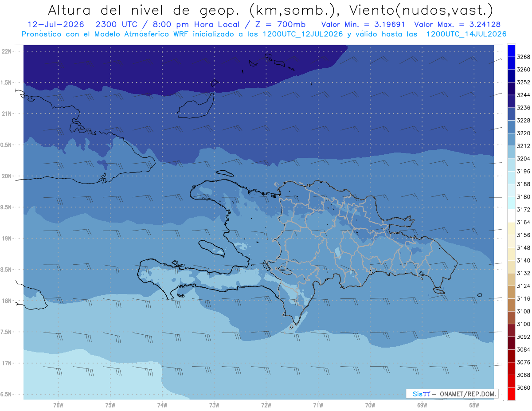Screen dimensions: 532x411
Task: Click legend swatch between 3268 and 3260
Action: click(511, 63)
